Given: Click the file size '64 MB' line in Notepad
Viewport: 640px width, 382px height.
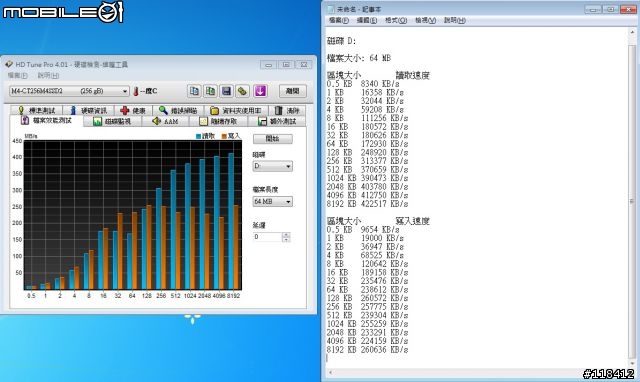Looking at the screenshot, I should click(x=359, y=58).
